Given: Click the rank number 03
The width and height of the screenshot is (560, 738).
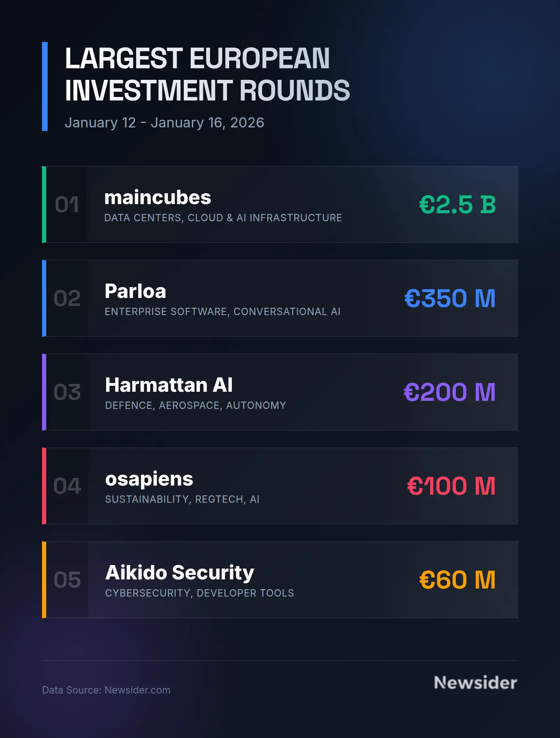Looking at the screenshot, I should point(67,392).
